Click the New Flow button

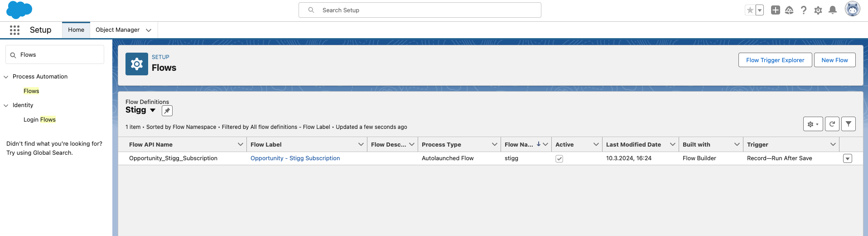[x=834, y=60]
